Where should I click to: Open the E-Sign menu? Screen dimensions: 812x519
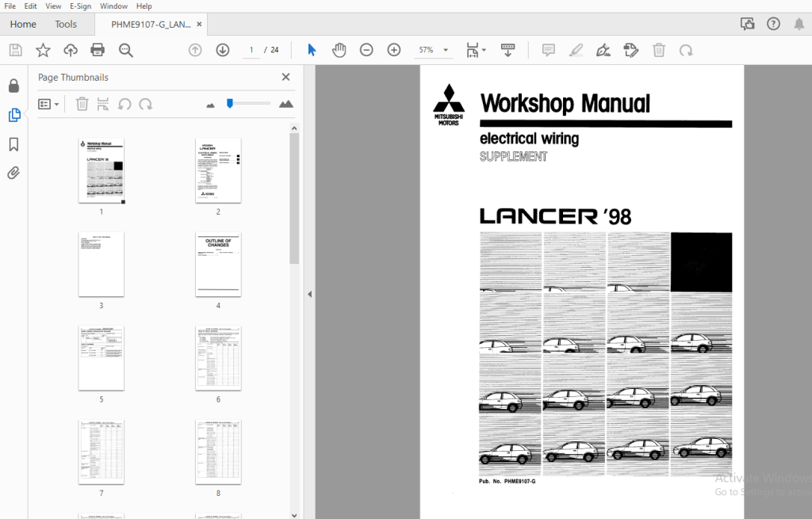[80, 6]
